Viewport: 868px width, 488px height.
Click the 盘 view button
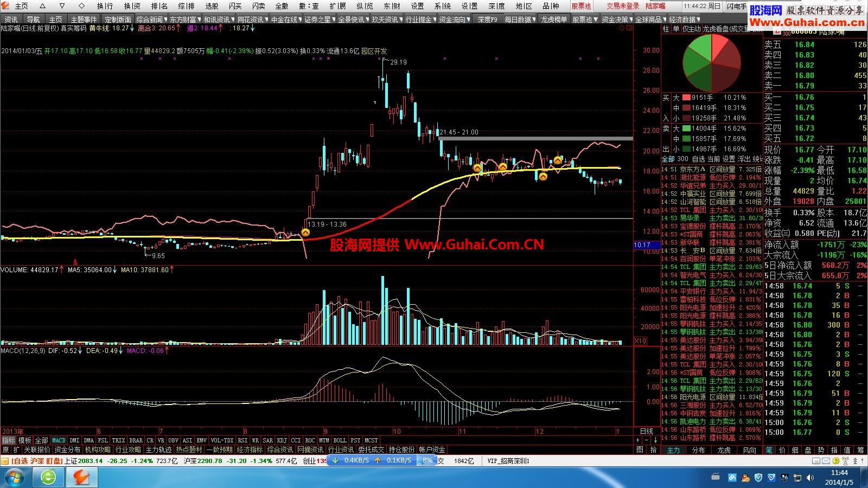click(808, 450)
